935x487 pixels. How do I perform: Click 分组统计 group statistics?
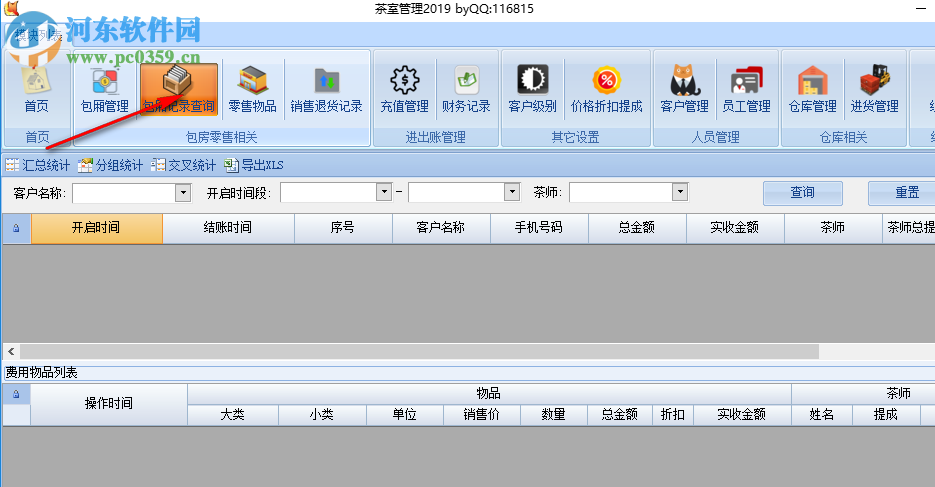[111, 165]
